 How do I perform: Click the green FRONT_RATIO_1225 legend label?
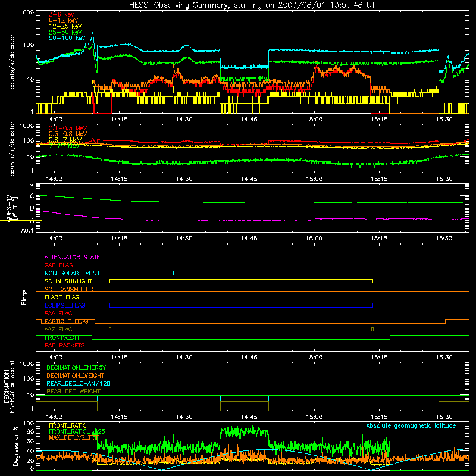pos(77,431)
